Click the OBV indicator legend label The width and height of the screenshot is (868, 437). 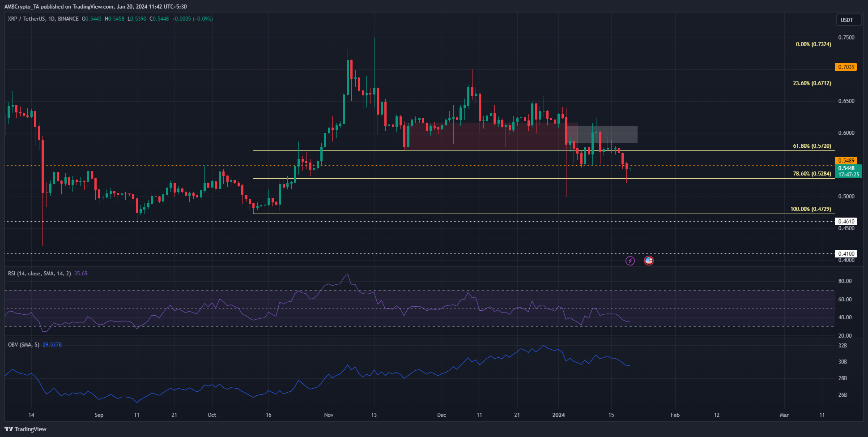pyautogui.click(x=24, y=345)
